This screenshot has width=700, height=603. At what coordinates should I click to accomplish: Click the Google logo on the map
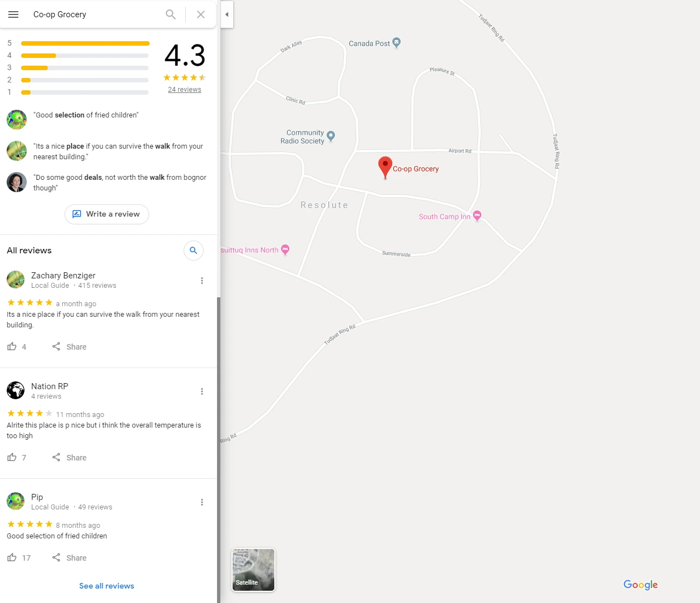[x=640, y=585]
